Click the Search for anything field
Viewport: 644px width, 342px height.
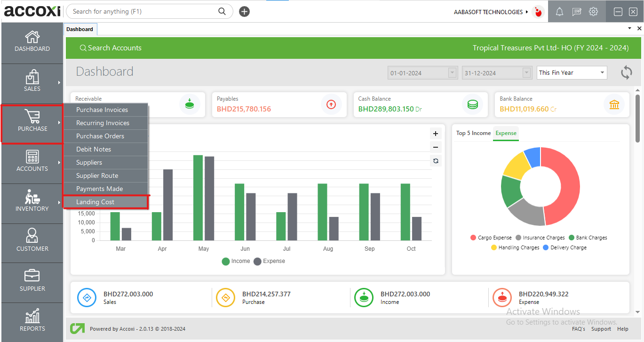coord(143,11)
